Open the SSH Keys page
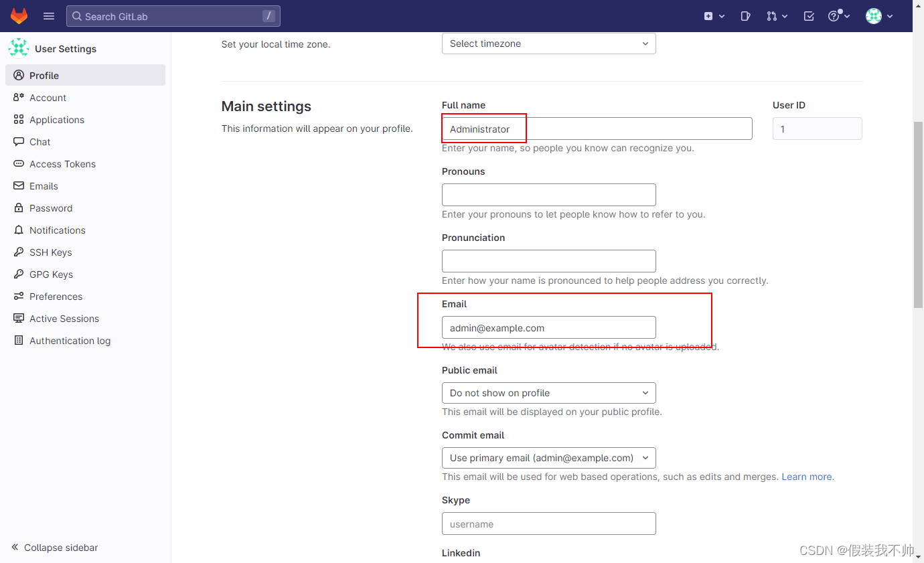The width and height of the screenshot is (924, 563). pyautogui.click(x=85, y=252)
